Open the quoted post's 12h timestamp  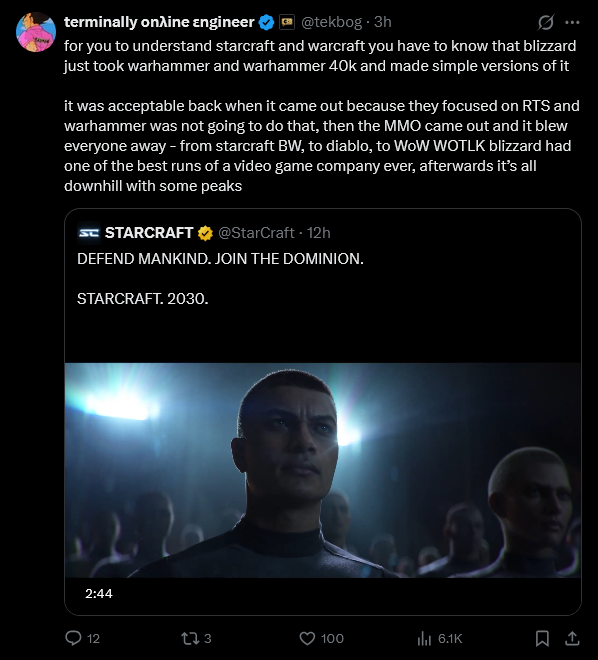click(319, 233)
